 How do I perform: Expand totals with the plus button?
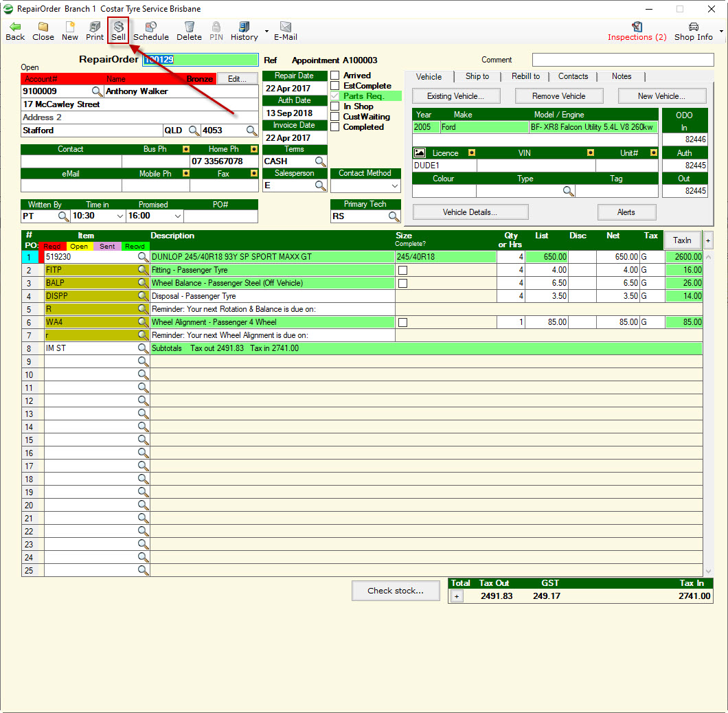(457, 597)
